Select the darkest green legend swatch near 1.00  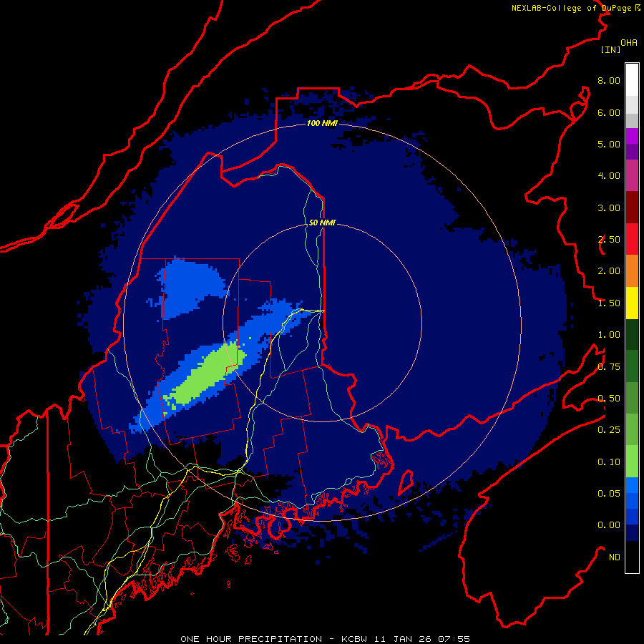tap(632, 334)
